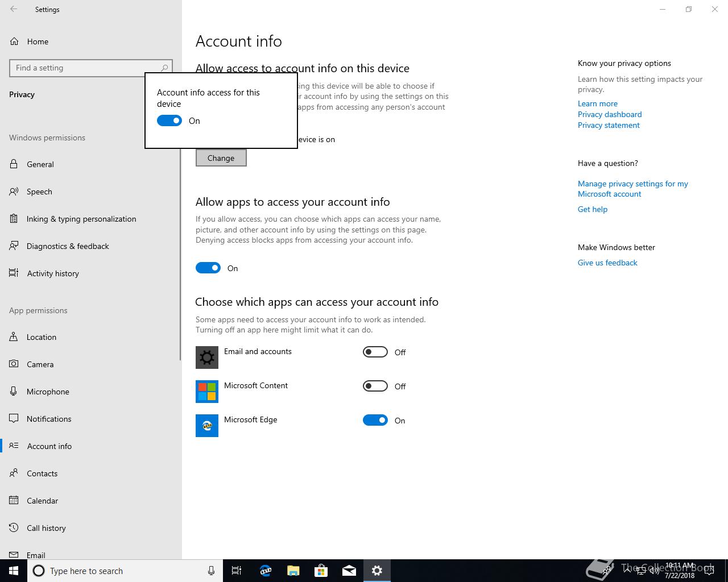Click Give us feedback link
Screen dimensions: 728x582
[607, 263]
